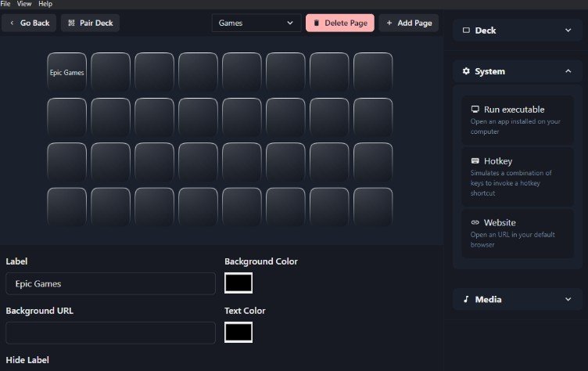Click the trash icon in Delete Page
This screenshot has height=371, width=588.
(317, 23)
